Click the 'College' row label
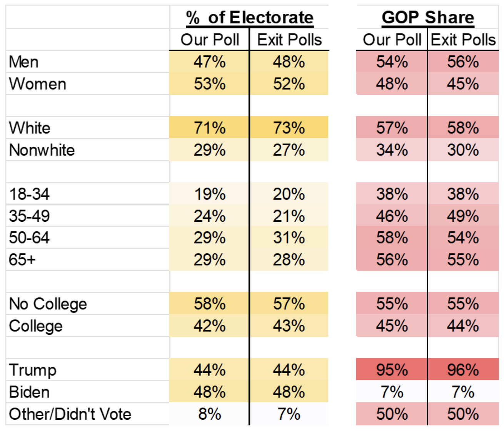The height and width of the screenshot is (432, 504). click(36, 326)
